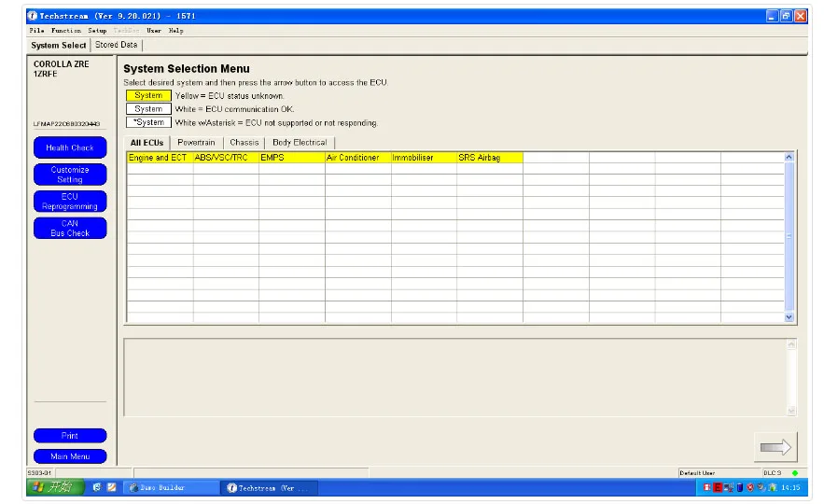Switch to the Body Electrical tab

pos(300,143)
